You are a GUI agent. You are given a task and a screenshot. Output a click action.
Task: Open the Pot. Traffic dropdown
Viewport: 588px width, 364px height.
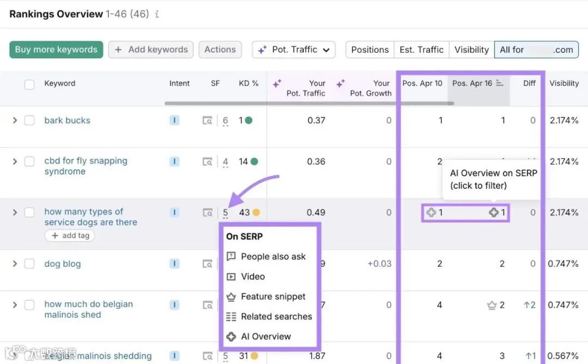pos(294,50)
